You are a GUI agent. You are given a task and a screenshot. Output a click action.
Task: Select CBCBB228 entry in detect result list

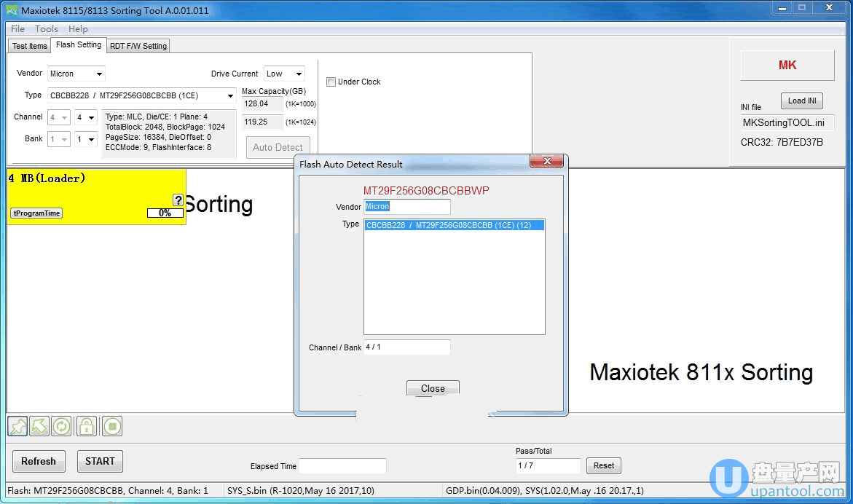448,225
